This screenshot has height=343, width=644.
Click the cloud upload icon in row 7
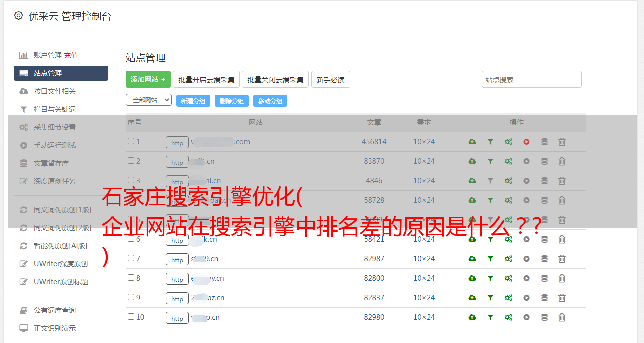tap(472, 259)
